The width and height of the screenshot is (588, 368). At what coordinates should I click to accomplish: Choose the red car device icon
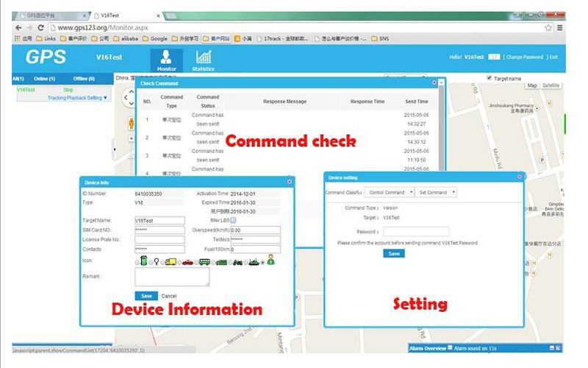[x=187, y=261]
